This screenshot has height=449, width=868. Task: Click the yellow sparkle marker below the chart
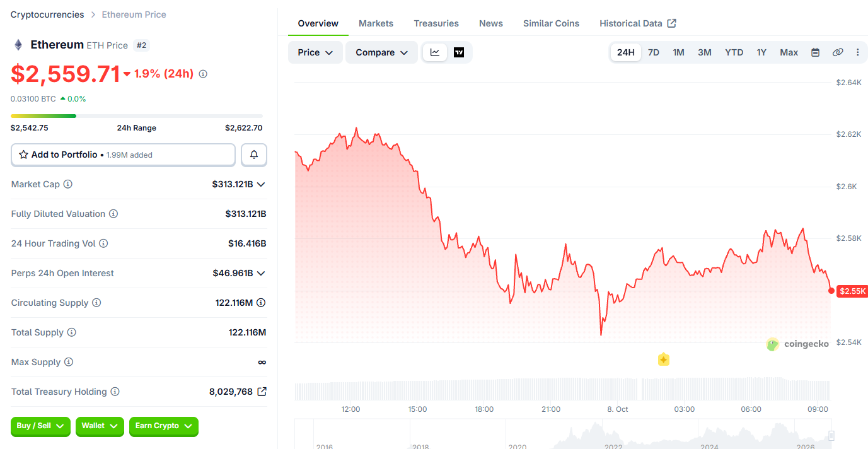tap(663, 359)
